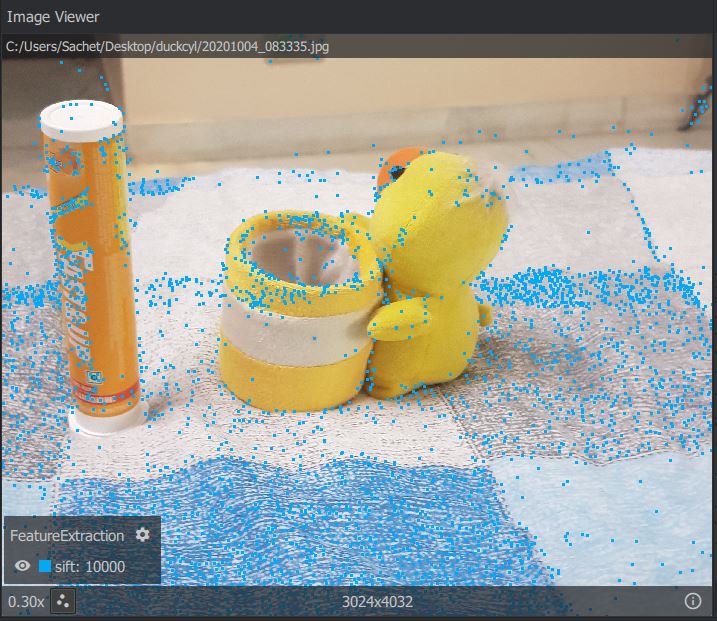Click the 0.30x zoom level
717x621 pixels.
coord(26,602)
